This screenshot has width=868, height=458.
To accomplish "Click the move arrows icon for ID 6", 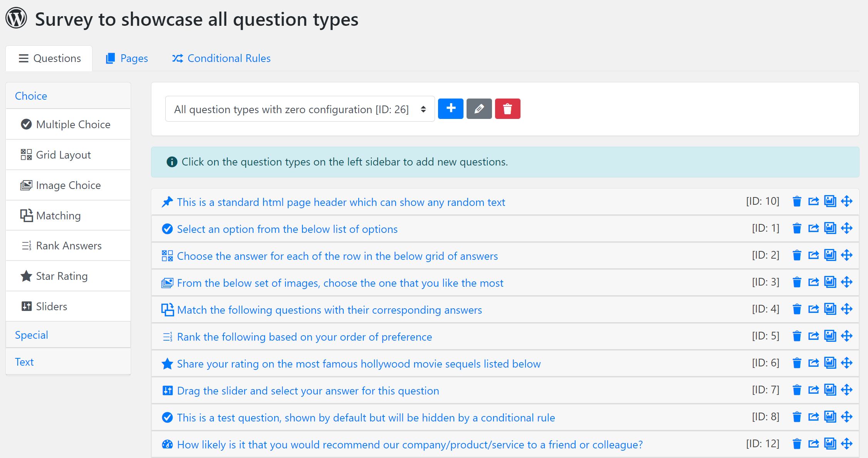I will [846, 363].
